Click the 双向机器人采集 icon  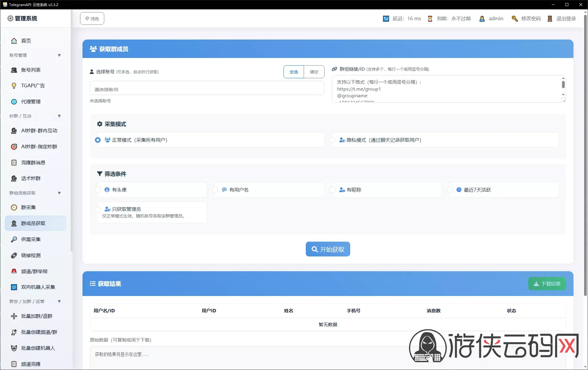tap(14, 287)
